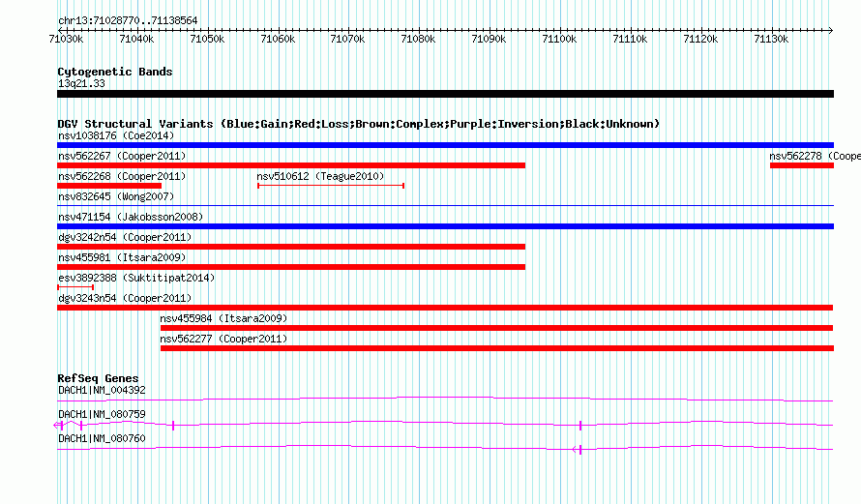Click the red nsv562267 loss bar
Screen dimensions: 861x504
[291, 165]
